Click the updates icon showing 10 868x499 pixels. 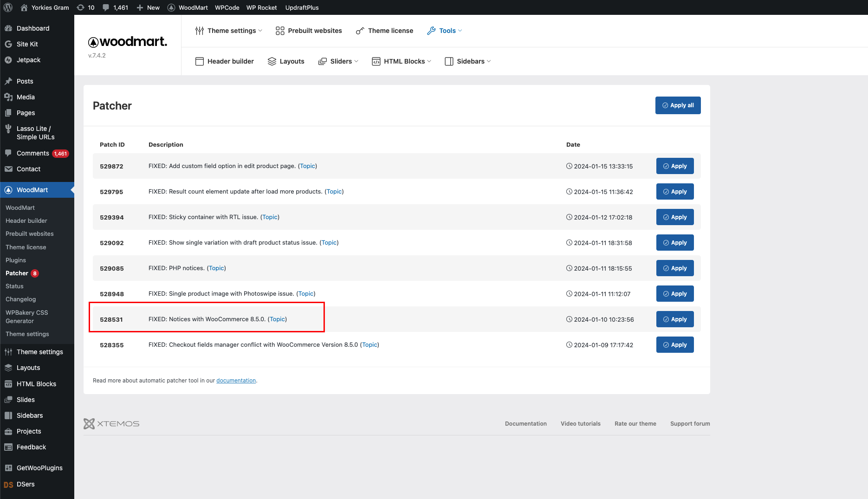[80, 7]
